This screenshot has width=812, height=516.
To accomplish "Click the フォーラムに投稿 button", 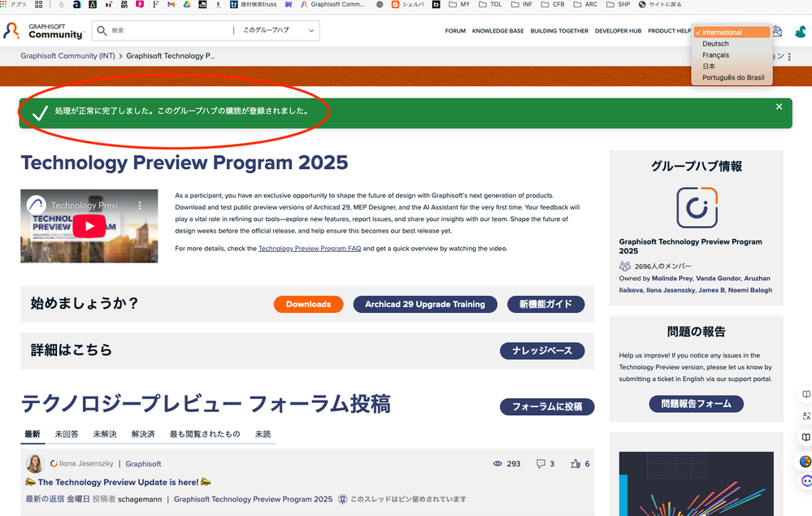I will point(547,407).
